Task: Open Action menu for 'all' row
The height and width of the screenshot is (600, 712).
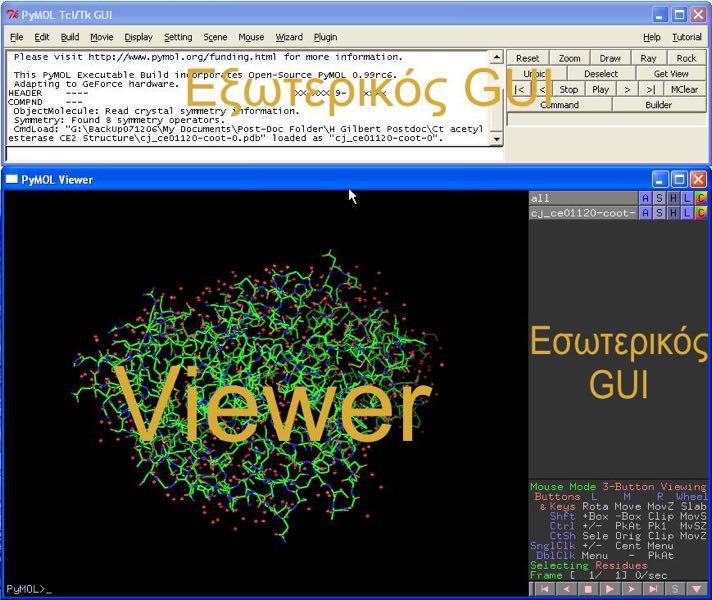Action: click(x=645, y=198)
